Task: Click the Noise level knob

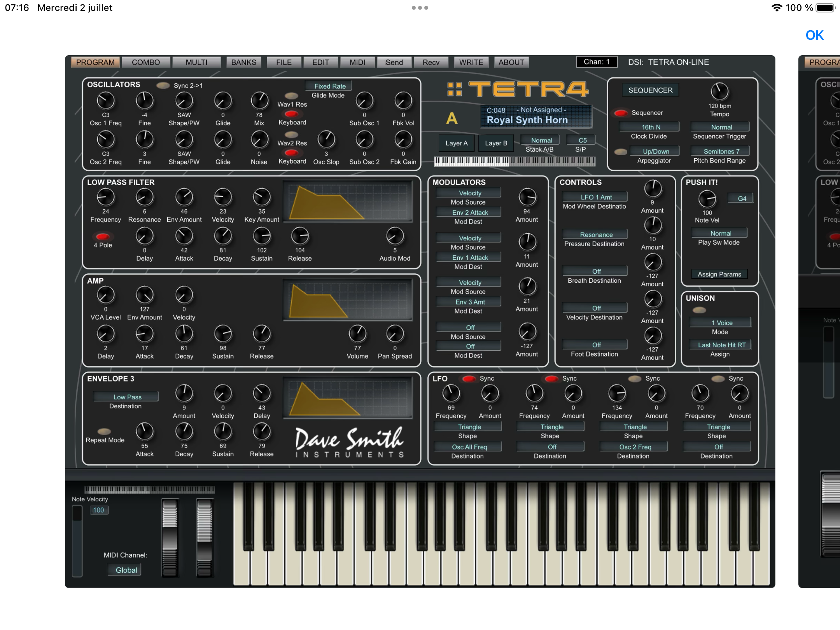Action: (x=259, y=140)
